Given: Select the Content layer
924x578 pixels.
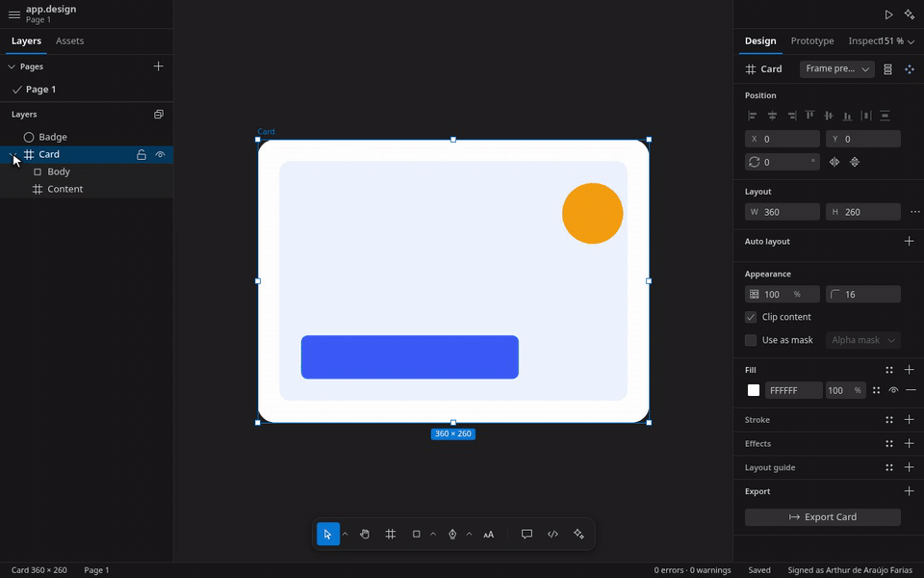Looking at the screenshot, I should click(x=87, y=189).
